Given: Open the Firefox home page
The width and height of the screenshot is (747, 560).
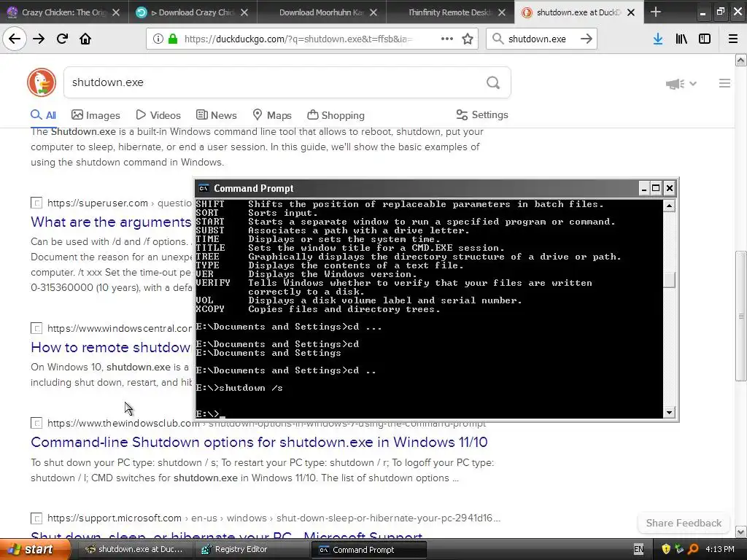Looking at the screenshot, I should click(85, 39).
